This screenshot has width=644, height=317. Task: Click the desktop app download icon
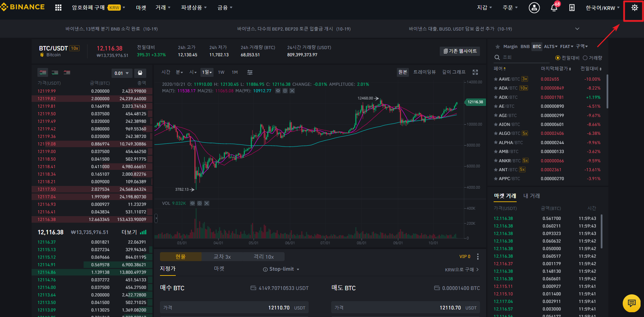[572, 8]
